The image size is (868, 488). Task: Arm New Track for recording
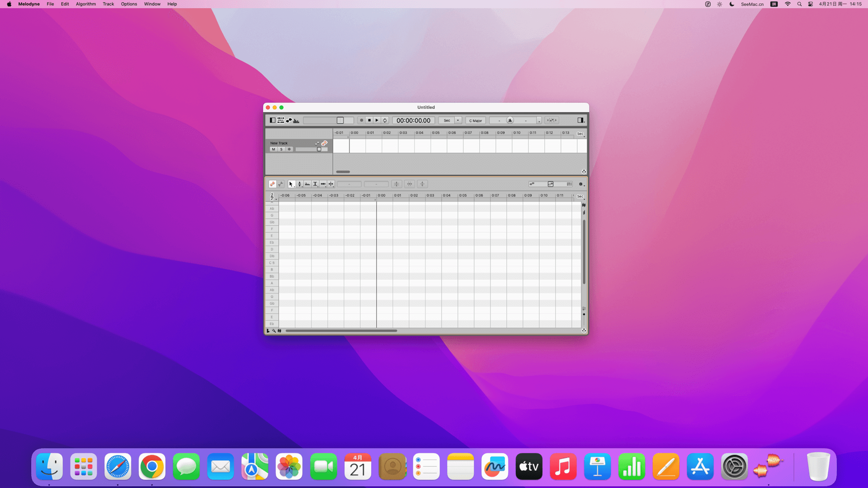[289, 149]
